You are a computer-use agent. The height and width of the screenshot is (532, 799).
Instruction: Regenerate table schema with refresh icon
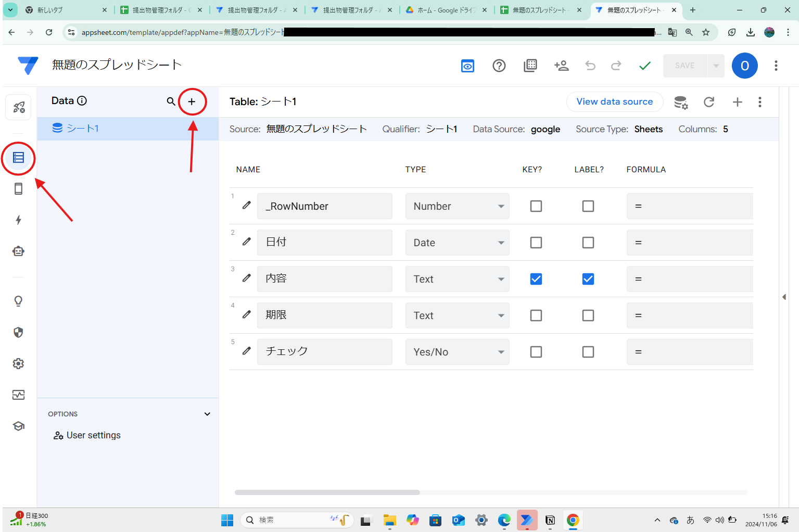pos(709,102)
